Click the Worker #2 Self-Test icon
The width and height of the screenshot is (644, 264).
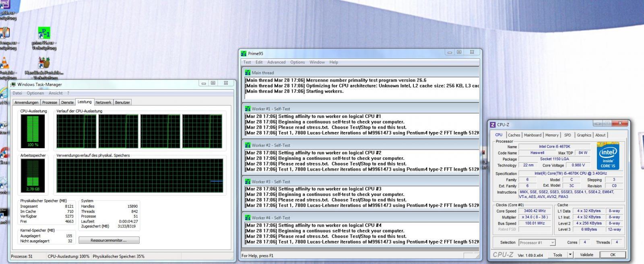click(248, 145)
